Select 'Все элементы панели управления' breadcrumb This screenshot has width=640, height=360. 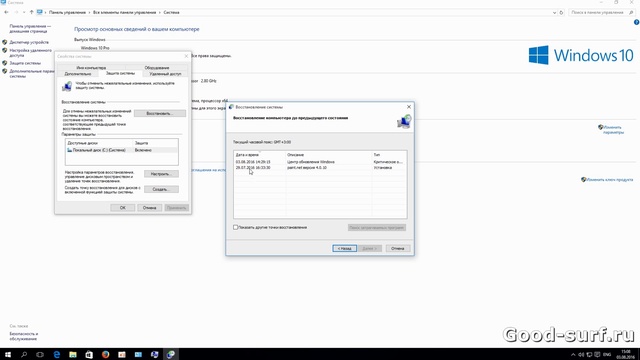click(x=124, y=12)
